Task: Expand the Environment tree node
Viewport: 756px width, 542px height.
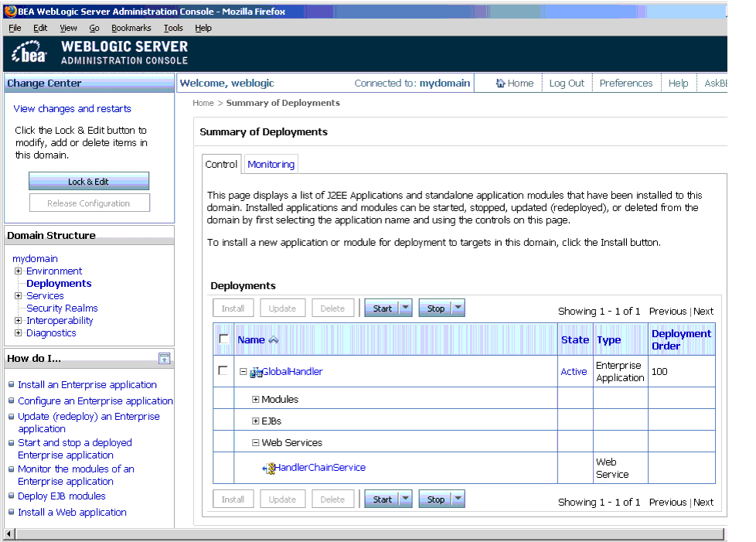Action: tap(18, 271)
